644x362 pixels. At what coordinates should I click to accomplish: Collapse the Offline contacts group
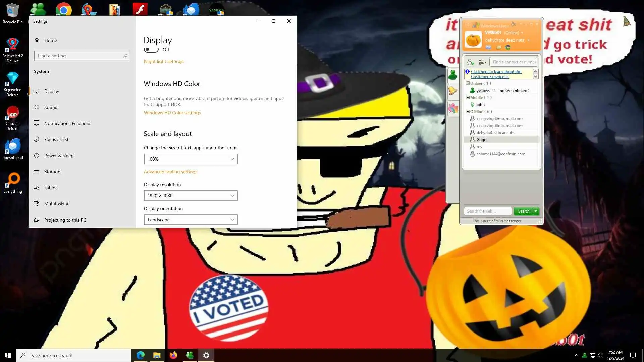pyautogui.click(x=468, y=112)
